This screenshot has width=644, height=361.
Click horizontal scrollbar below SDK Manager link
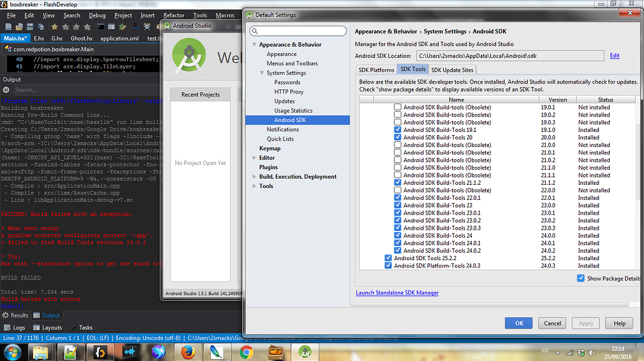pos(490,305)
